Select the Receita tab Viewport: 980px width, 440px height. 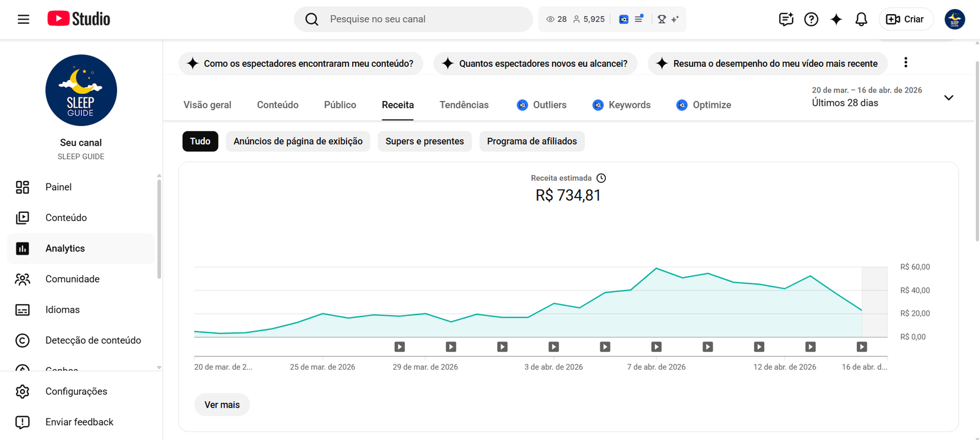tap(398, 105)
